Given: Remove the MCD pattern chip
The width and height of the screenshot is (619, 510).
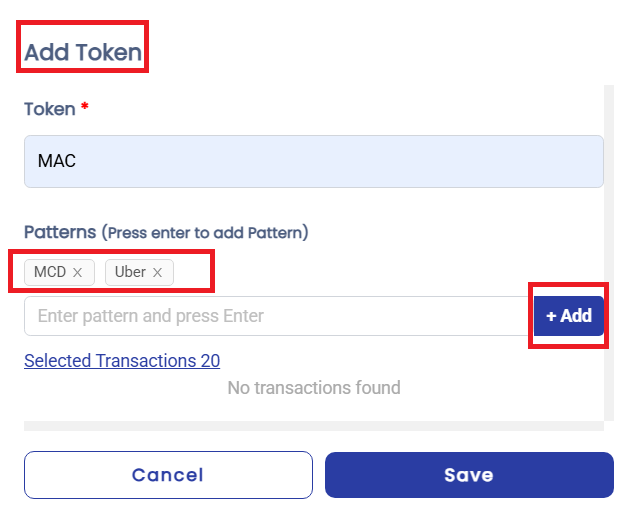Looking at the screenshot, I should click(x=77, y=272).
